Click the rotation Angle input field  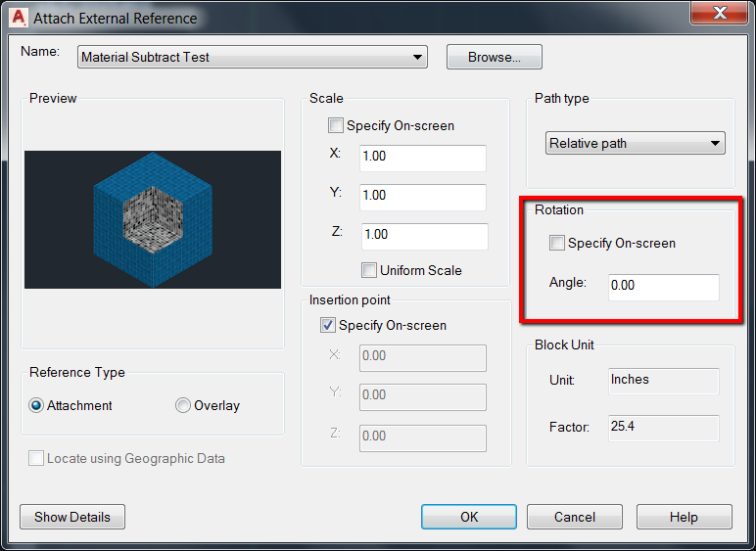click(x=663, y=287)
